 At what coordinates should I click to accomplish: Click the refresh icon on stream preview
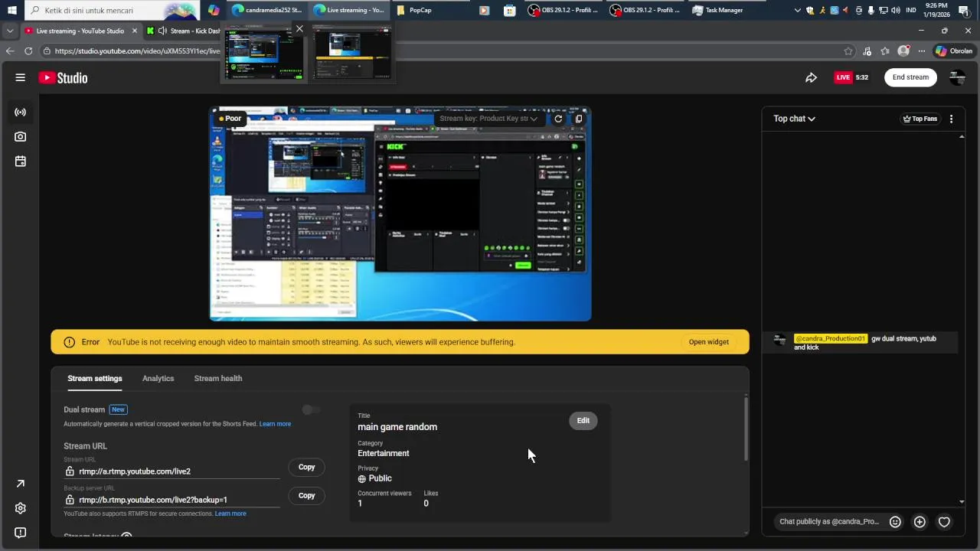[x=558, y=119]
